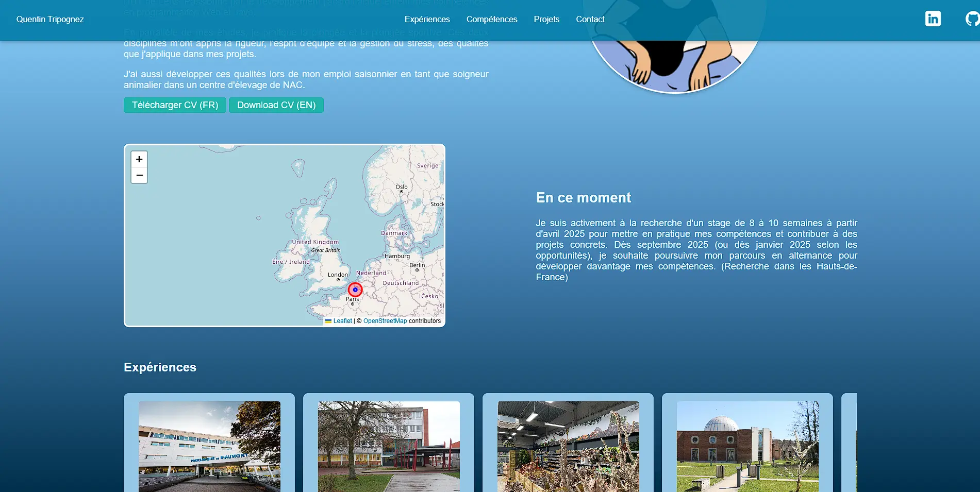Open the OpenStreetMap attribution link
The width and height of the screenshot is (980, 492).
(385, 321)
